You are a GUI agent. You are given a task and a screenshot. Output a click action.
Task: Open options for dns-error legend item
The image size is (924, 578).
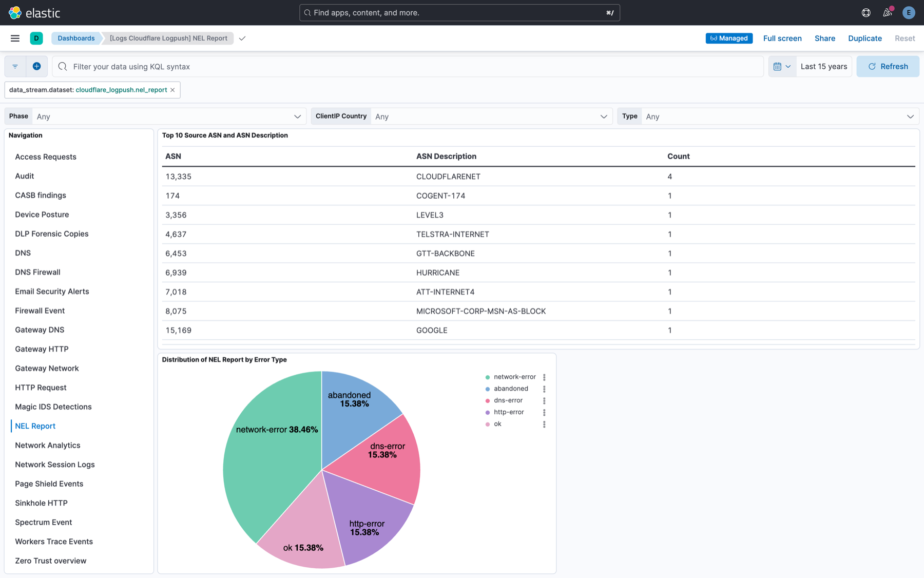[x=544, y=400]
